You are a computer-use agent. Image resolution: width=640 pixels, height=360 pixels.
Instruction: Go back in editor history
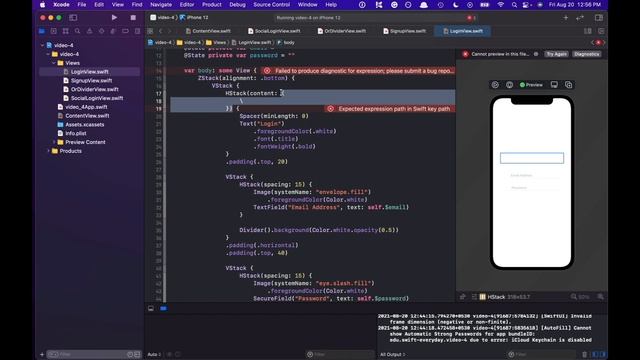(x=161, y=31)
